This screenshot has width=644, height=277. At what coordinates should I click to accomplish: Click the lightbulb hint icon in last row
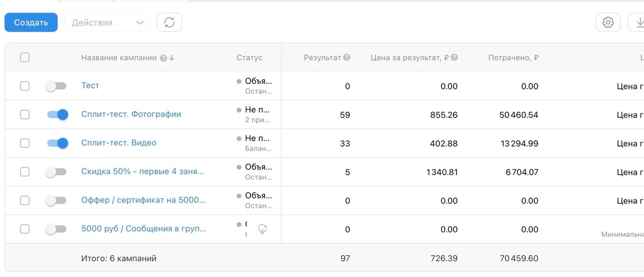tap(262, 229)
